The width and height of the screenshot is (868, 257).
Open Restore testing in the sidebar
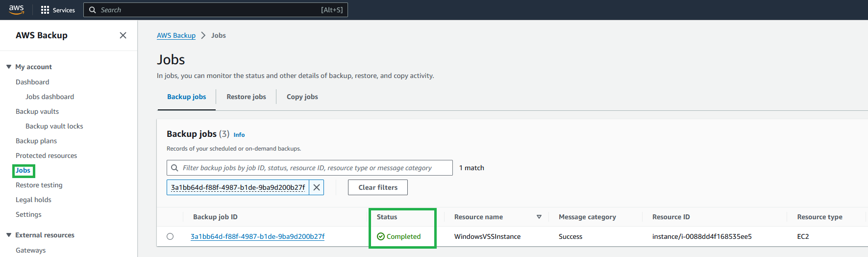39,185
